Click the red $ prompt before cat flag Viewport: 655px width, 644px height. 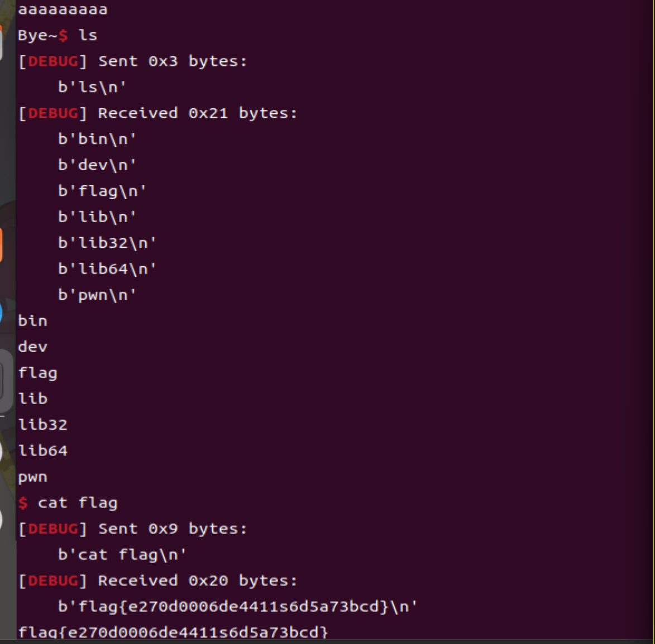(23, 503)
